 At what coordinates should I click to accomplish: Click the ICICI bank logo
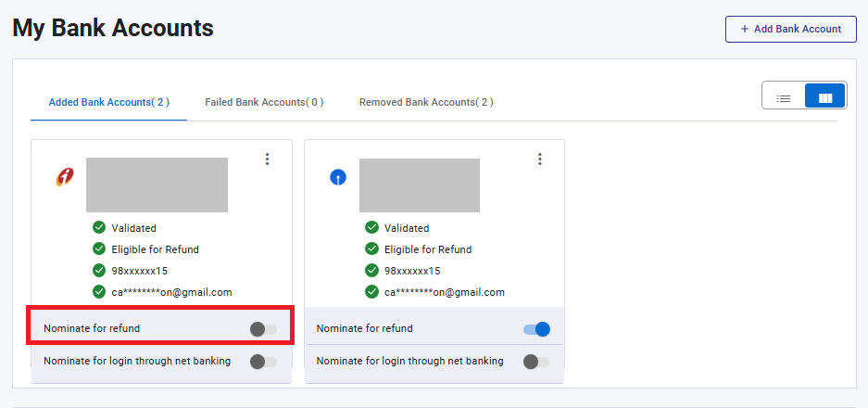pos(65,176)
